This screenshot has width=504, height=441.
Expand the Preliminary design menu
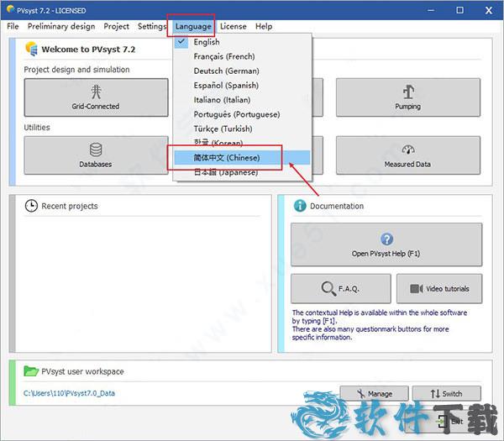click(x=61, y=26)
